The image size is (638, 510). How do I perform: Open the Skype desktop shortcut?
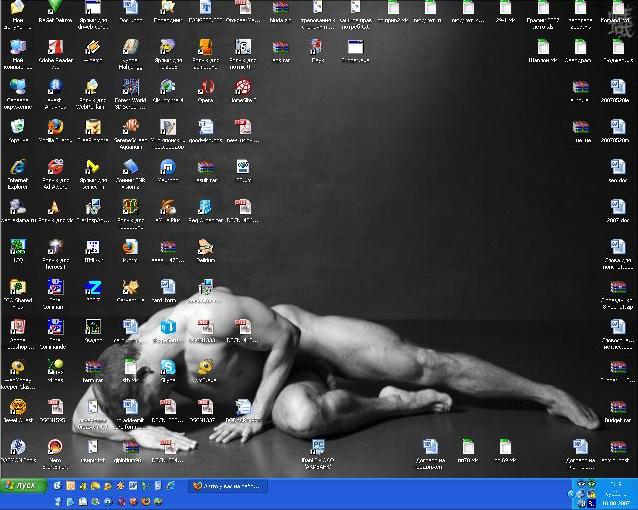[168, 367]
